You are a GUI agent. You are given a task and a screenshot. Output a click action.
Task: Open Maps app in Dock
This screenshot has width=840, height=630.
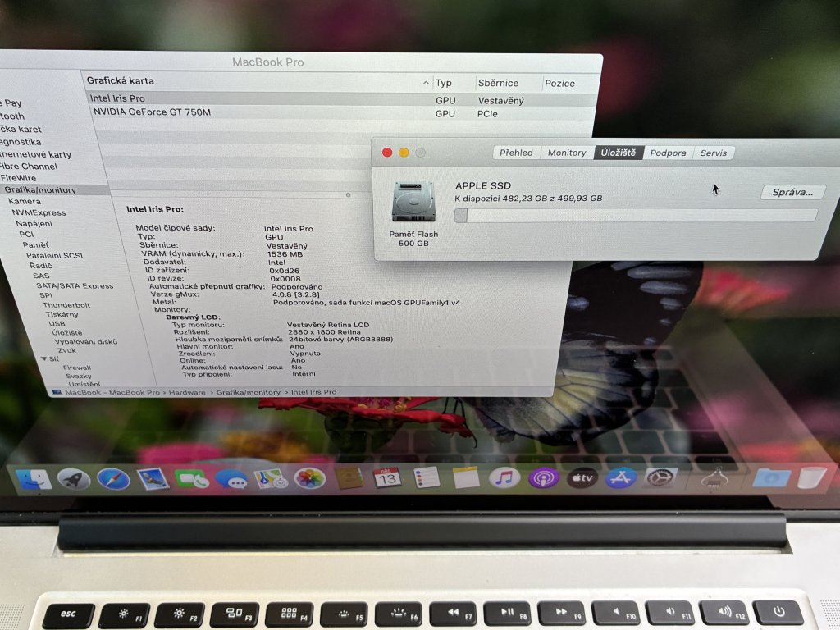point(271,479)
